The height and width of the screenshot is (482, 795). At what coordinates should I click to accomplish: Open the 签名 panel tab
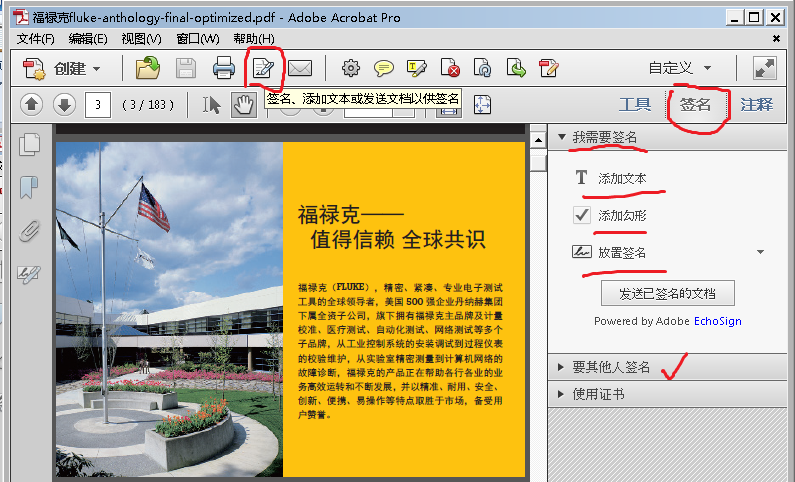click(695, 105)
